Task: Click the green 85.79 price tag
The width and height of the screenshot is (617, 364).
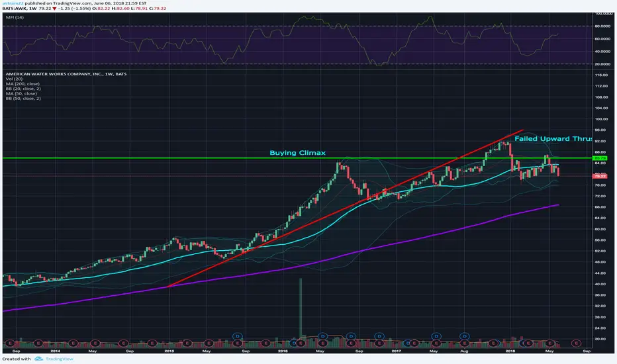Action: coord(600,158)
